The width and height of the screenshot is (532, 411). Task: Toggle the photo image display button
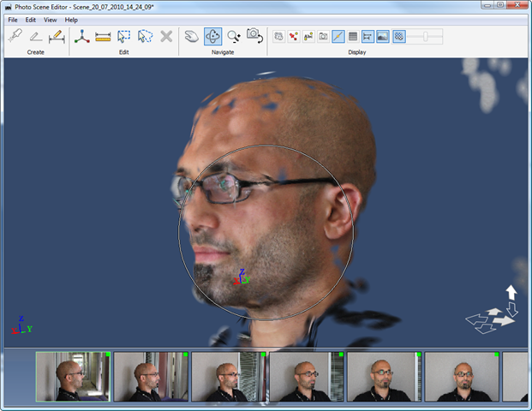coord(382,37)
